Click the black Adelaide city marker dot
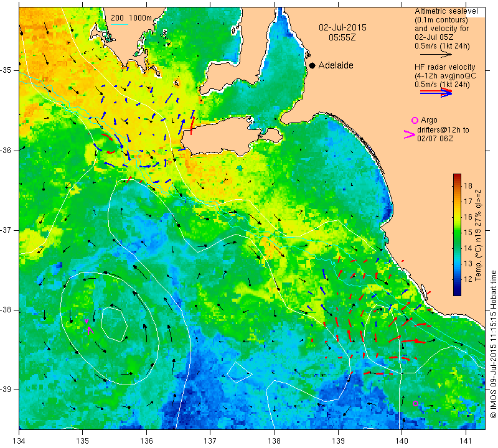This screenshot has width=498, height=448. coord(312,65)
